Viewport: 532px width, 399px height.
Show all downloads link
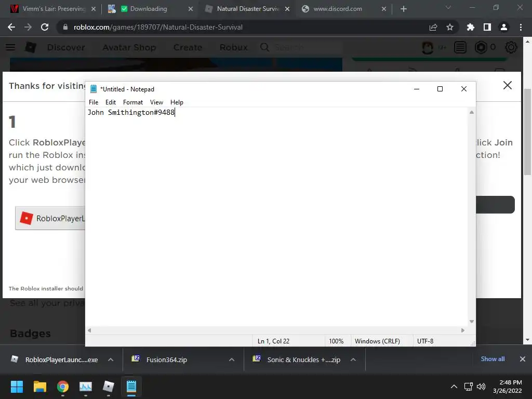[x=493, y=359]
